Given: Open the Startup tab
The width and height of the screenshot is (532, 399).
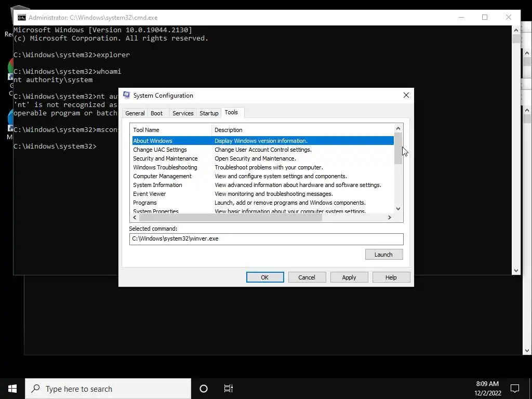Looking at the screenshot, I should tap(209, 113).
